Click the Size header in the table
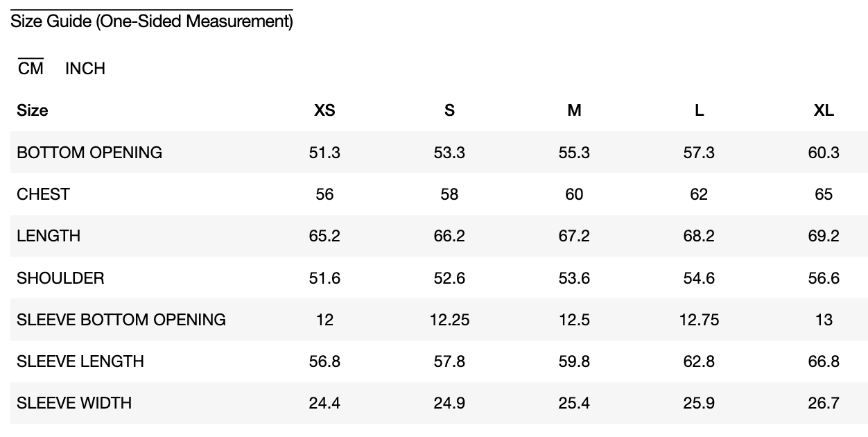868x437 pixels. [33, 110]
